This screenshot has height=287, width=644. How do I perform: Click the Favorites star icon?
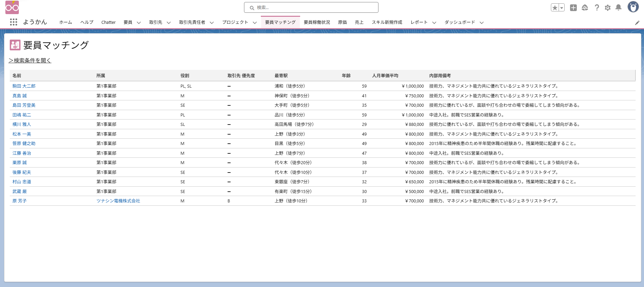pos(555,8)
